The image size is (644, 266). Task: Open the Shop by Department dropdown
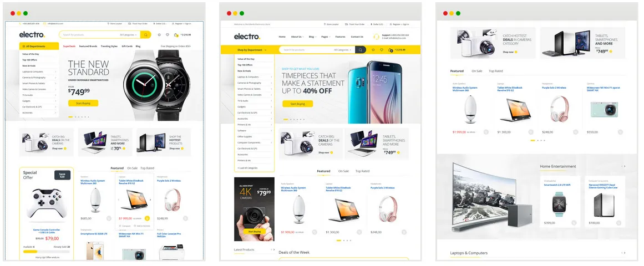coord(252,50)
